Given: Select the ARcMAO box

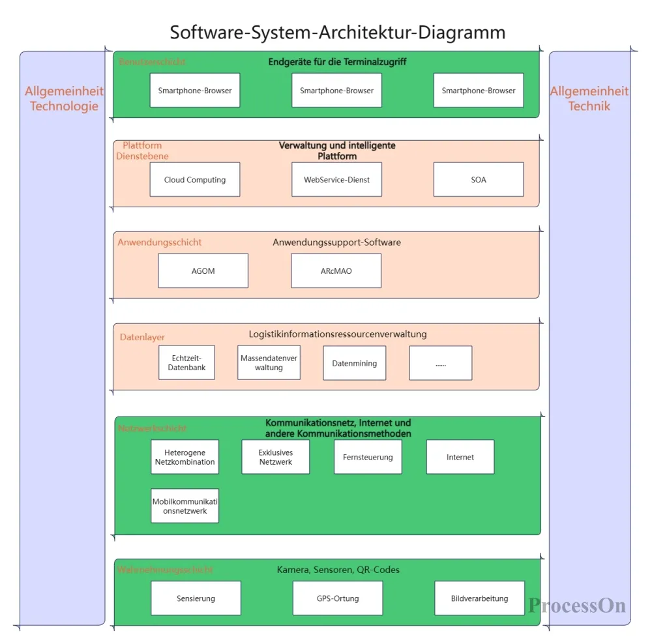Looking at the screenshot, I should 336,271.
